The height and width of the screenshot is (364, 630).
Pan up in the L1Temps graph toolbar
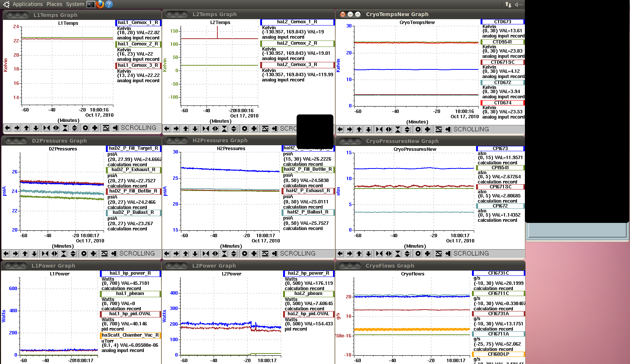pos(26,128)
